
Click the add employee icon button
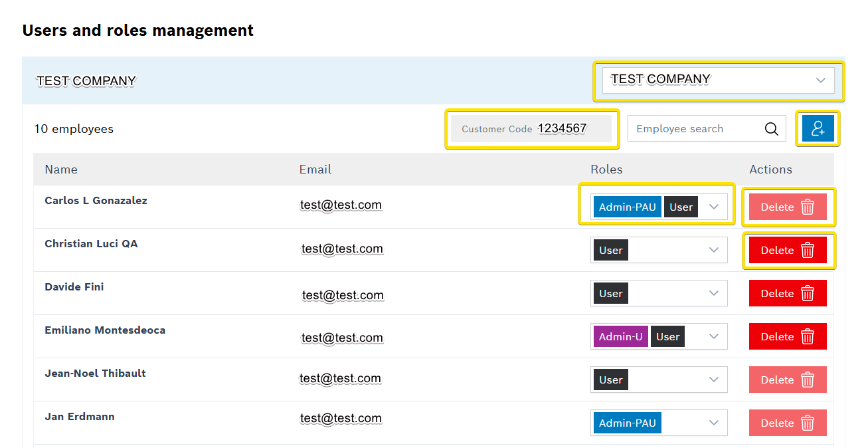pyautogui.click(x=818, y=128)
